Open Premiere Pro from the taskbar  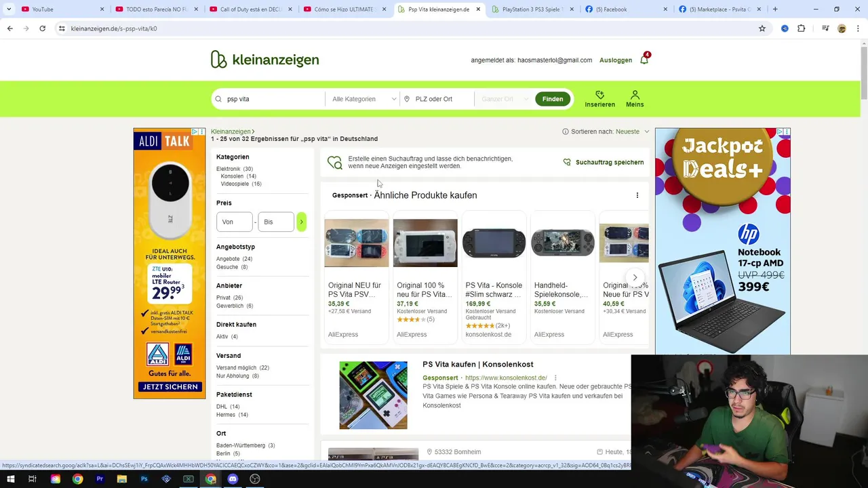[x=100, y=479]
